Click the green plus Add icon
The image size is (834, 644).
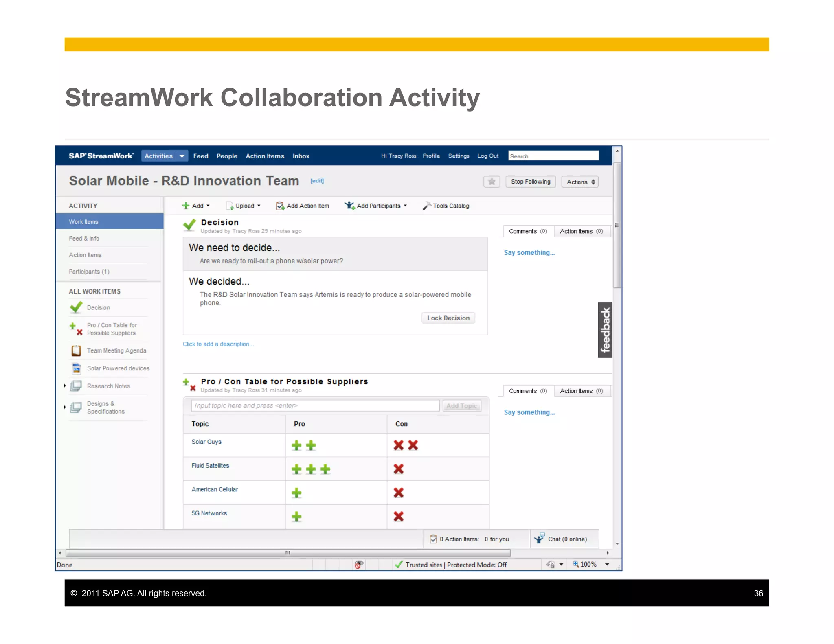pyautogui.click(x=186, y=206)
